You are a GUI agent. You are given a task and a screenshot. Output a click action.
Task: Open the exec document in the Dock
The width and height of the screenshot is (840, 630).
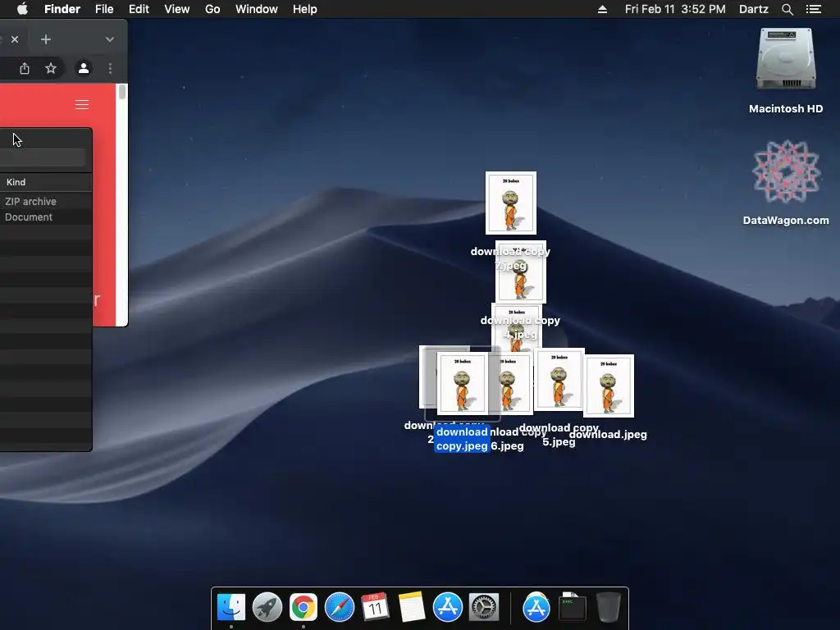tap(572, 608)
